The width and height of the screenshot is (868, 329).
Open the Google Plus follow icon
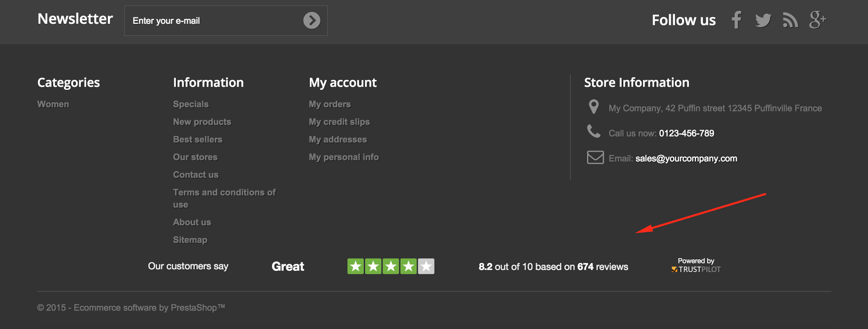818,20
